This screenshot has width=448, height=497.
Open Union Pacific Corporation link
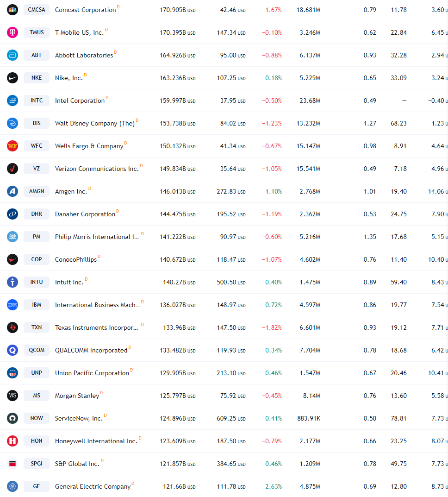92,373
